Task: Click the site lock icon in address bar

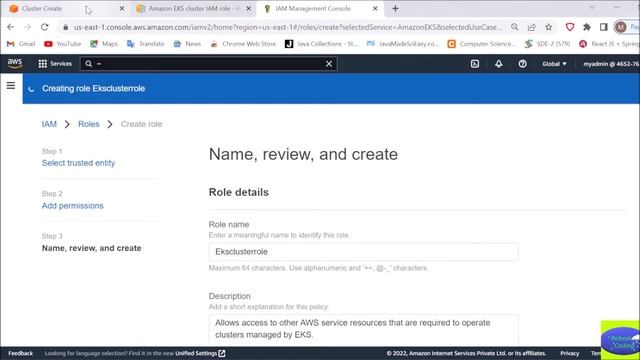Action: point(65,27)
